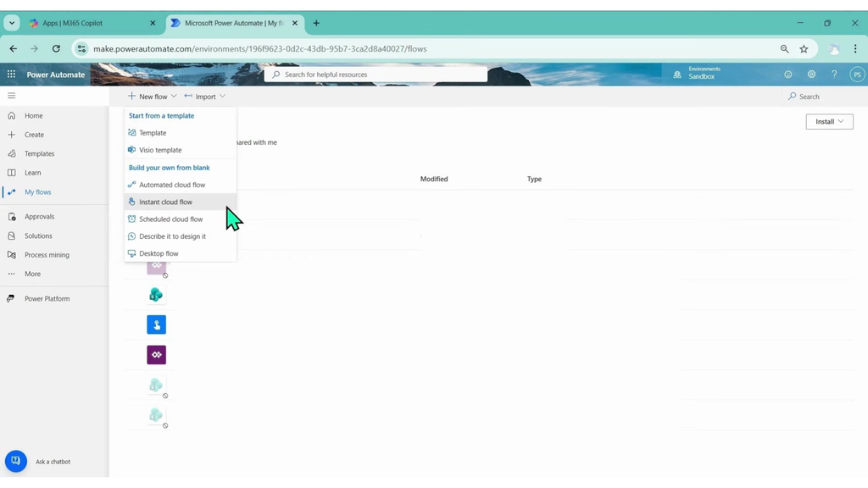Open the browser profile avatar icon
Image resolution: width=868 pixels, height=488 pixels.
(x=834, y=48)
